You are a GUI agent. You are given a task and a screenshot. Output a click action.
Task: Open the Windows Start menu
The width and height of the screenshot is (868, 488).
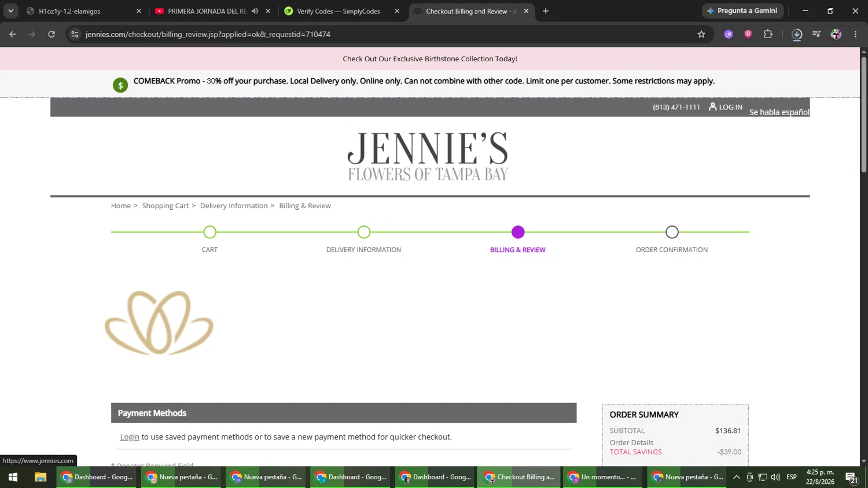(13, 477)
